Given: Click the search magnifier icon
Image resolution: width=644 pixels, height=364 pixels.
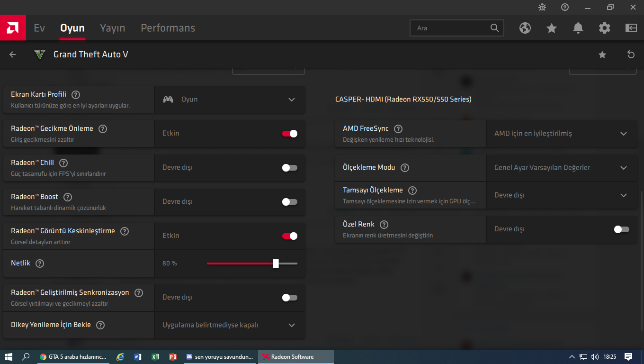Looking at the screenshot, I should coord(495,28).
